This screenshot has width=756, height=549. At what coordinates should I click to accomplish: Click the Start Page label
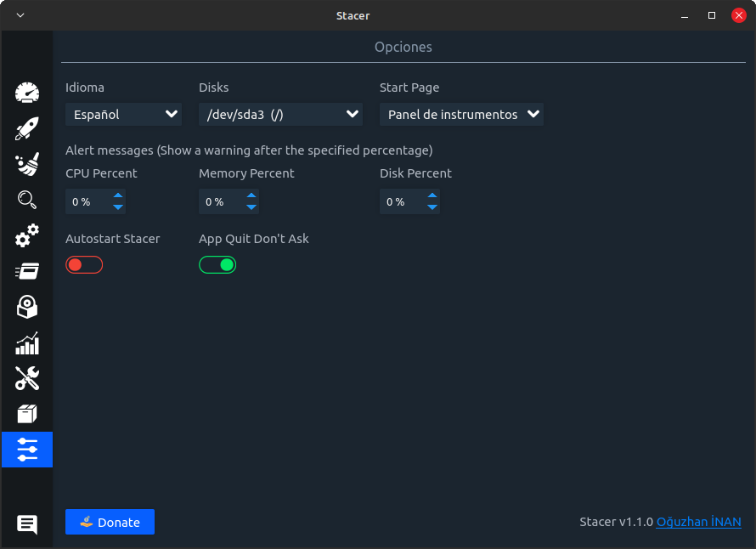pyautogui.click(x=409, y=88)
